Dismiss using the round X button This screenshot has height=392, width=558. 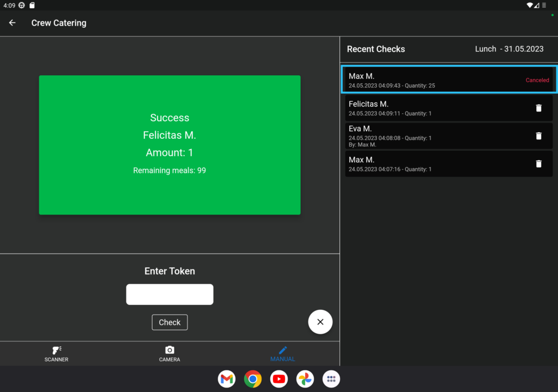320,322
